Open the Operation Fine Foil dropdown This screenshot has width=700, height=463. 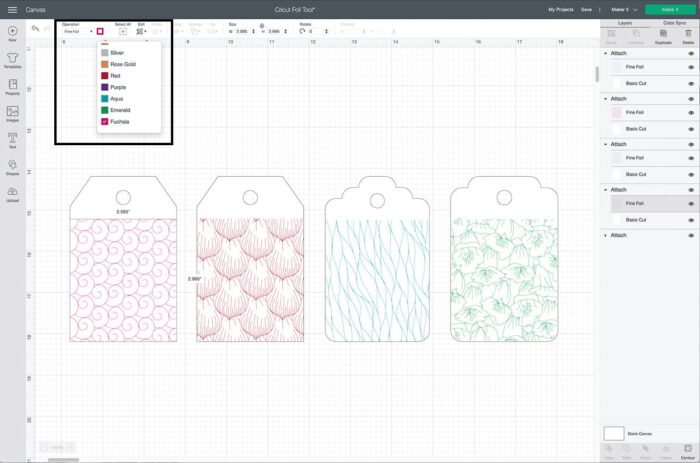click(x=78, y=32)
